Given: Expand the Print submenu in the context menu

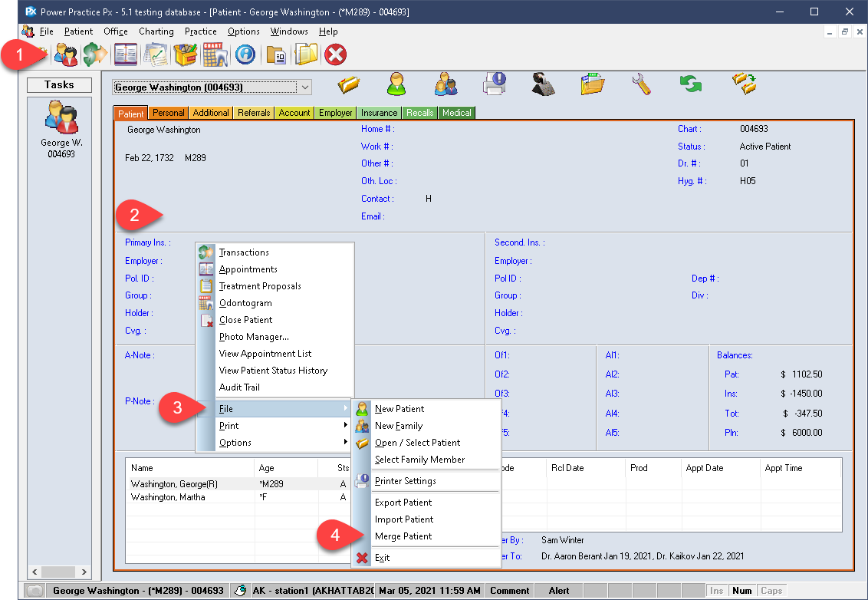Looking at the screenshot, I should [x=275, y=426].
